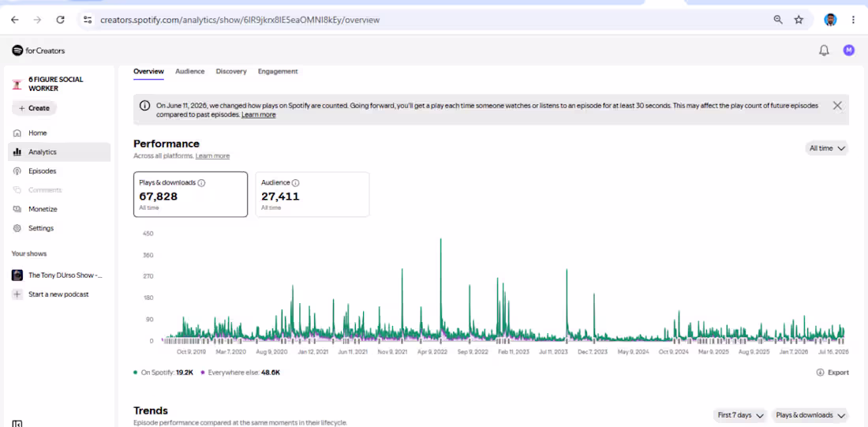Screen dimensions: 868x427
Task: Select the Analytics sidebar item
Action: [59, 152]
